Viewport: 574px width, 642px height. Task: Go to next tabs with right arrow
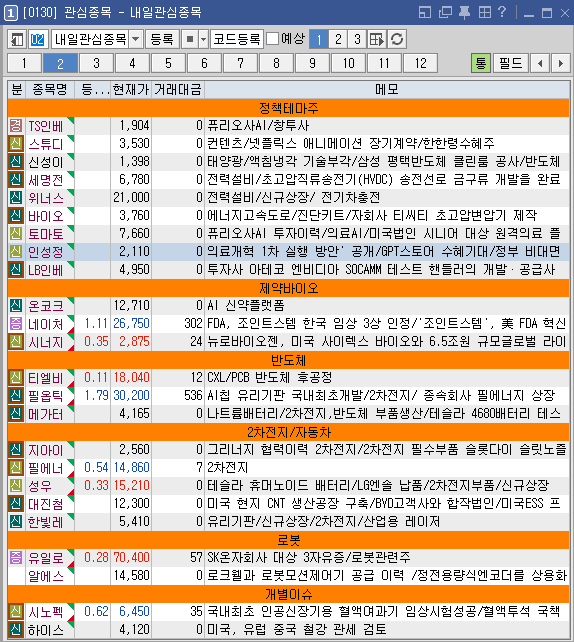click(x=560, y=63)
